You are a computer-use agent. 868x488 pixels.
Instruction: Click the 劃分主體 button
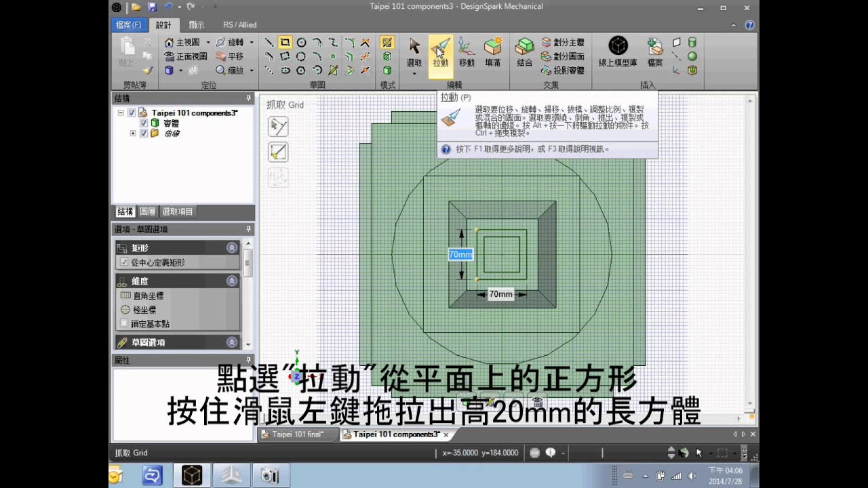[x=563, y=42]
